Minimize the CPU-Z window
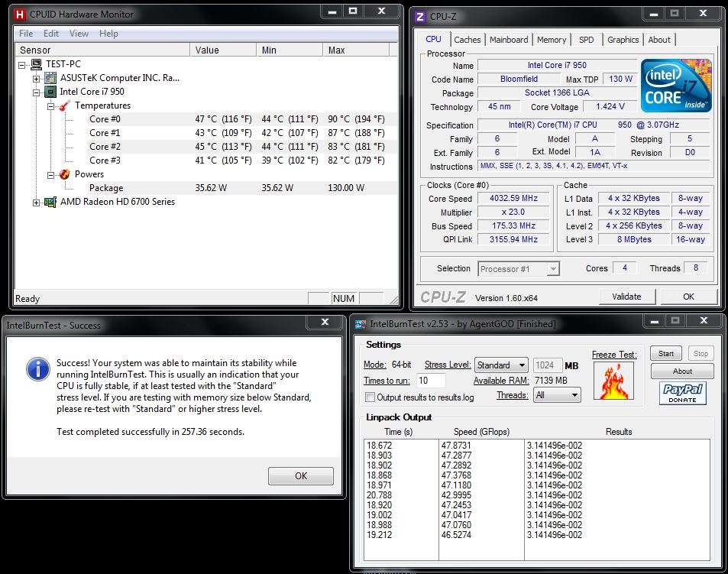This screenshot has height=574, width=728. coord(654,14)
